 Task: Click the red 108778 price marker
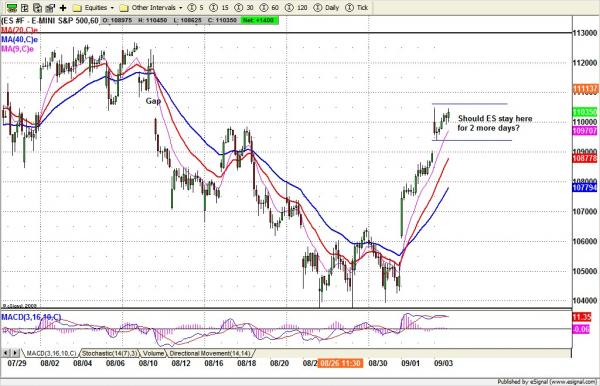[585, 158]
